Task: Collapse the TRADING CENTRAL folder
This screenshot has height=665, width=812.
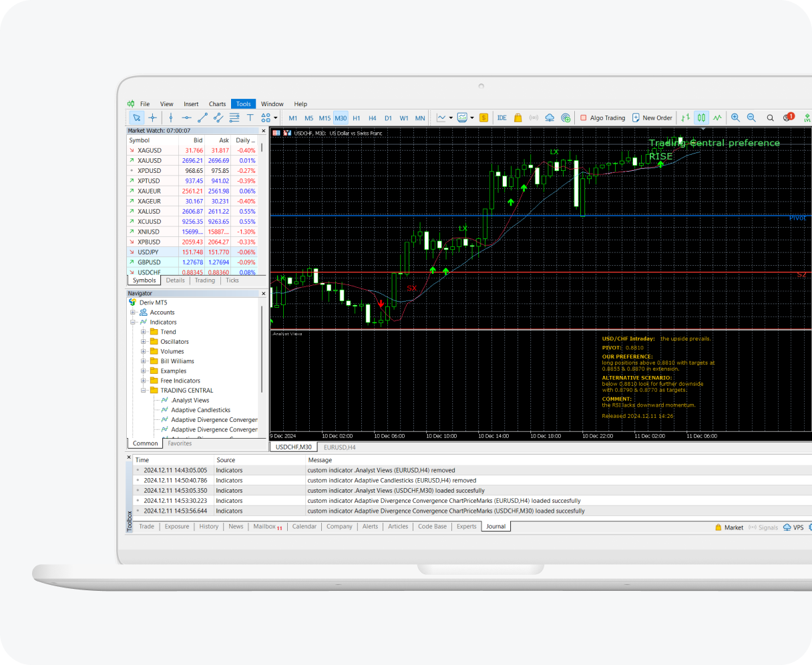Action: click(142, 390)
